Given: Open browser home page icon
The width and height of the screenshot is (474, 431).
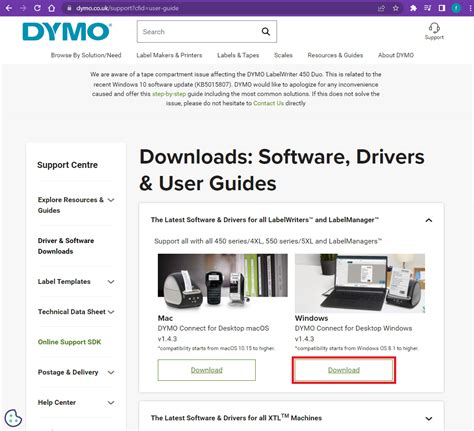Looking at the screenshot, I should click(52, 8).
